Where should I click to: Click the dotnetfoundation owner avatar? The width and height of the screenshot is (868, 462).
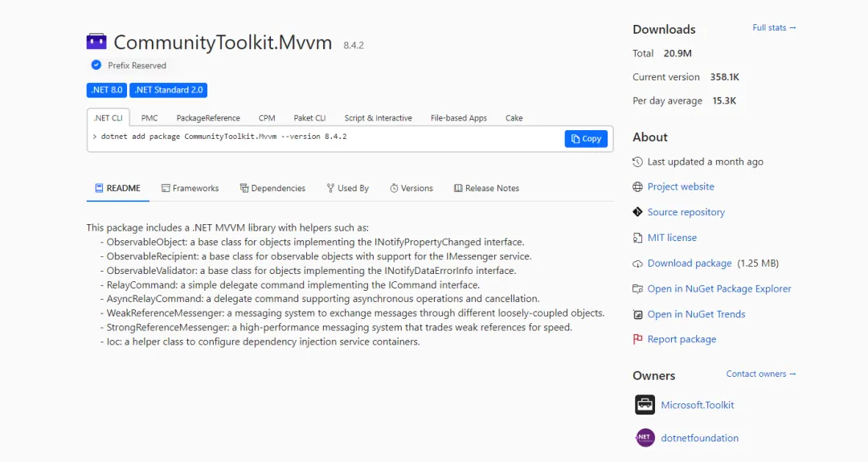[x=645, y=438]
